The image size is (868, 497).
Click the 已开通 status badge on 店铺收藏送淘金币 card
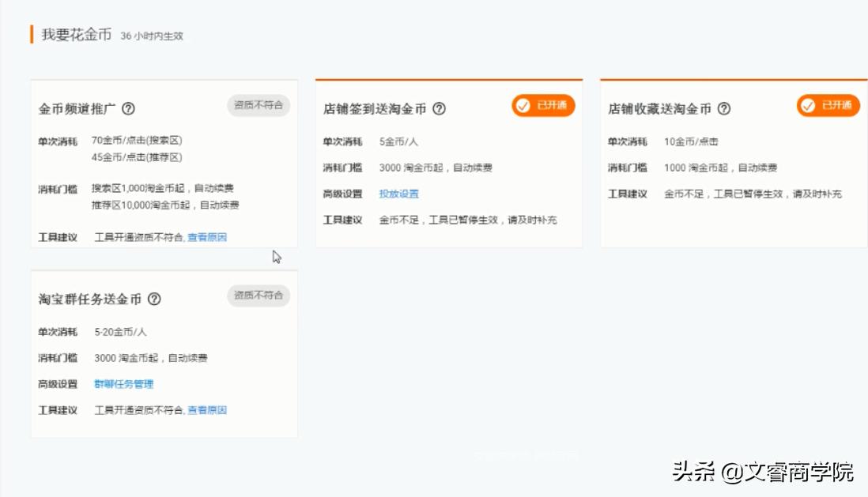[x=826, y=104]
